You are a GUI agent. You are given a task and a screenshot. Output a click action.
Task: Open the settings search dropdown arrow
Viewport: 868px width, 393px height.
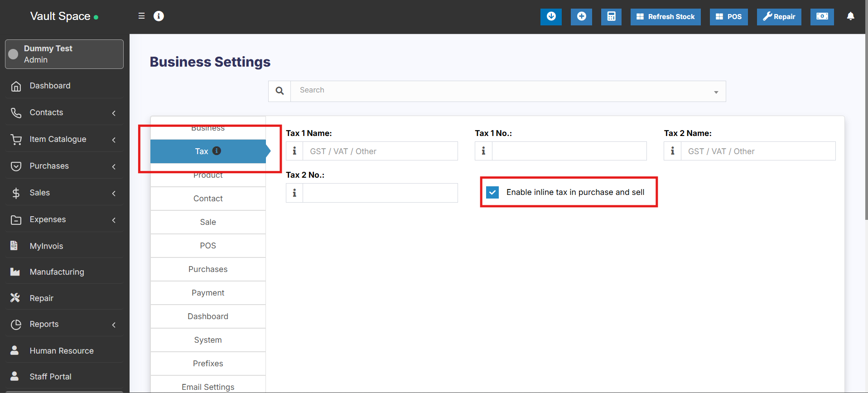click(x=716, y=92)
